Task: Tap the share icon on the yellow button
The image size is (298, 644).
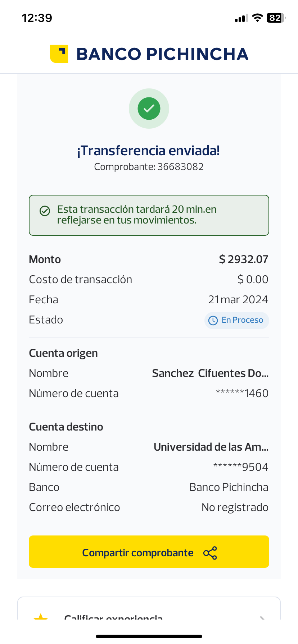Action: point(210,553)
